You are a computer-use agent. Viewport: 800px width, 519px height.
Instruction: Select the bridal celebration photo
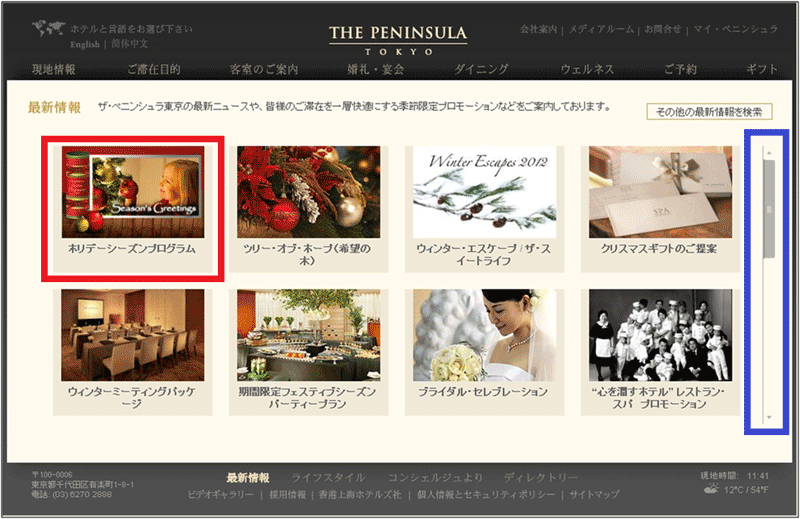click(485, 335)
